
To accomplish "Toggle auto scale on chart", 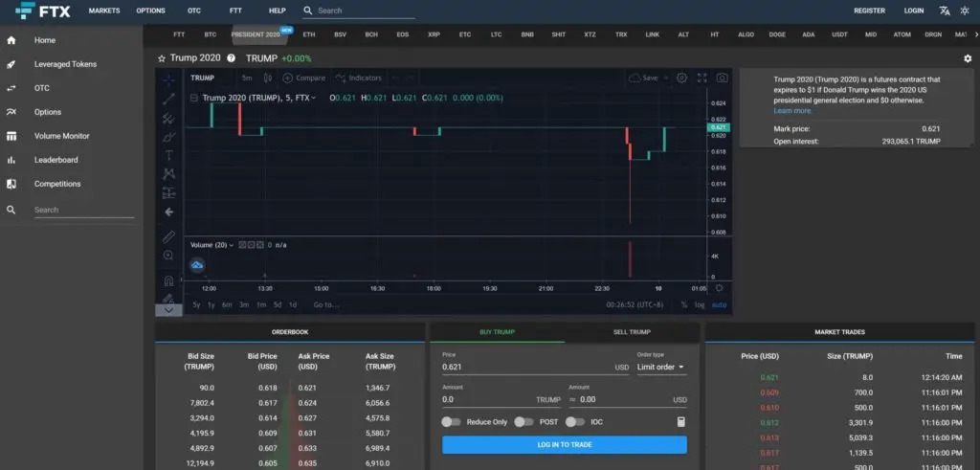I will point(720,305).
